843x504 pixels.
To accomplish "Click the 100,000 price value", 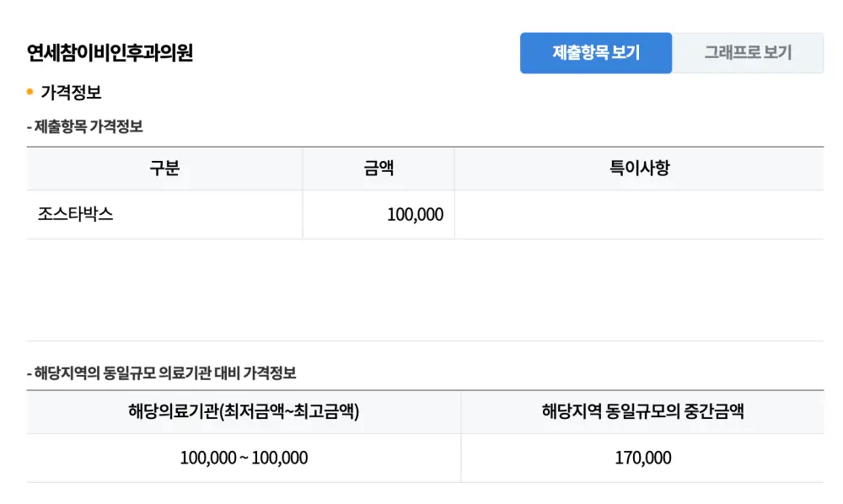I will click(x=416, y=214).
